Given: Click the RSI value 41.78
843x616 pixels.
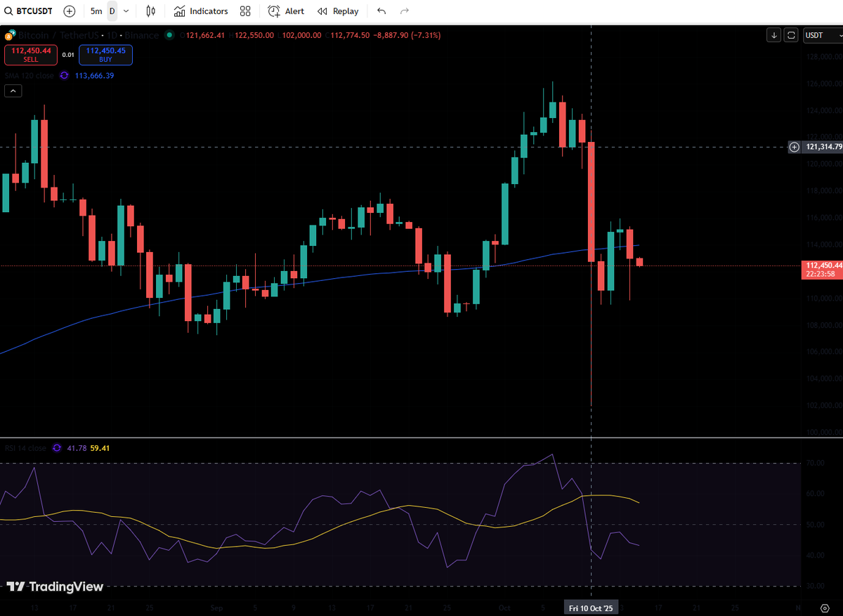Looking at the screenshot, I should (x=76, y=448).
